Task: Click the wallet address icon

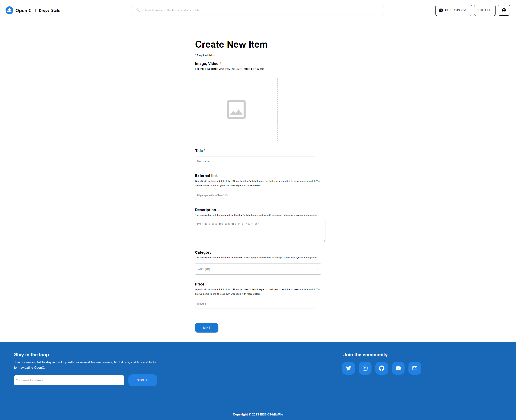Action: point(441,10)
